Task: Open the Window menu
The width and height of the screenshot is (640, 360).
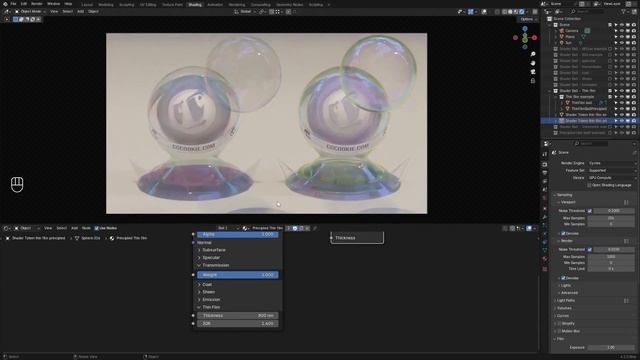Action: (53, 4)
